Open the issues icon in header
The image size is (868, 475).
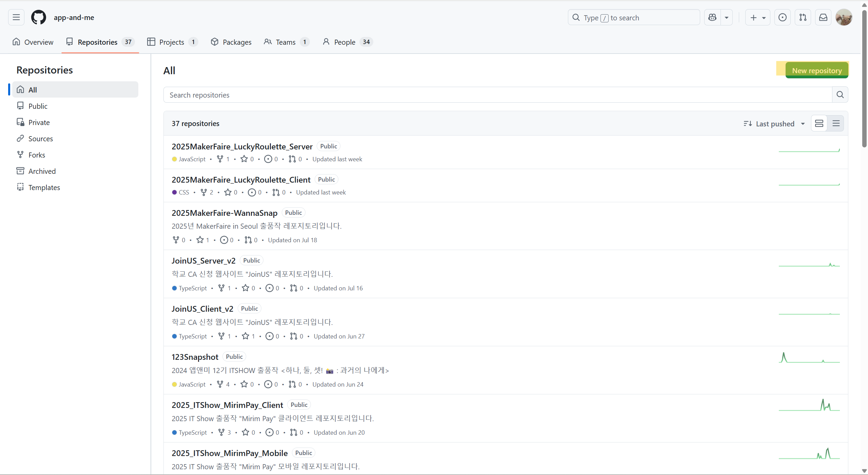tap(782, 17)
